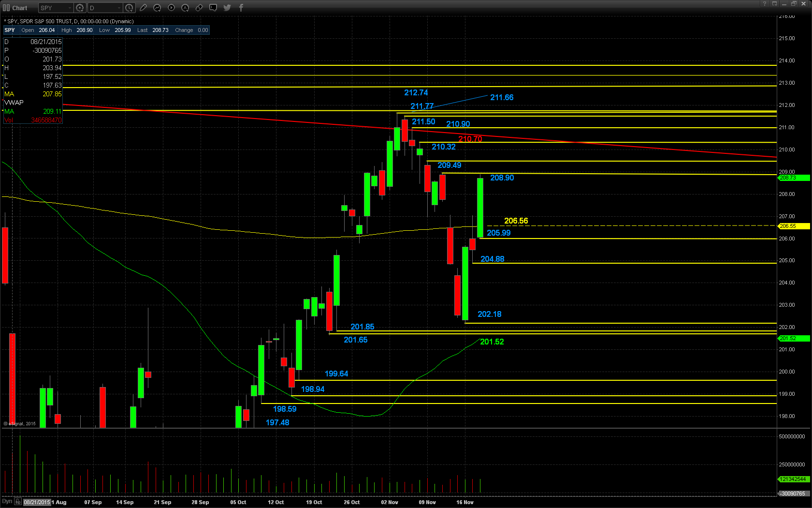This screenshot has width=812, height=508.
Task: Click the Chart panel menu icon
Action: [x=6, y=8]
